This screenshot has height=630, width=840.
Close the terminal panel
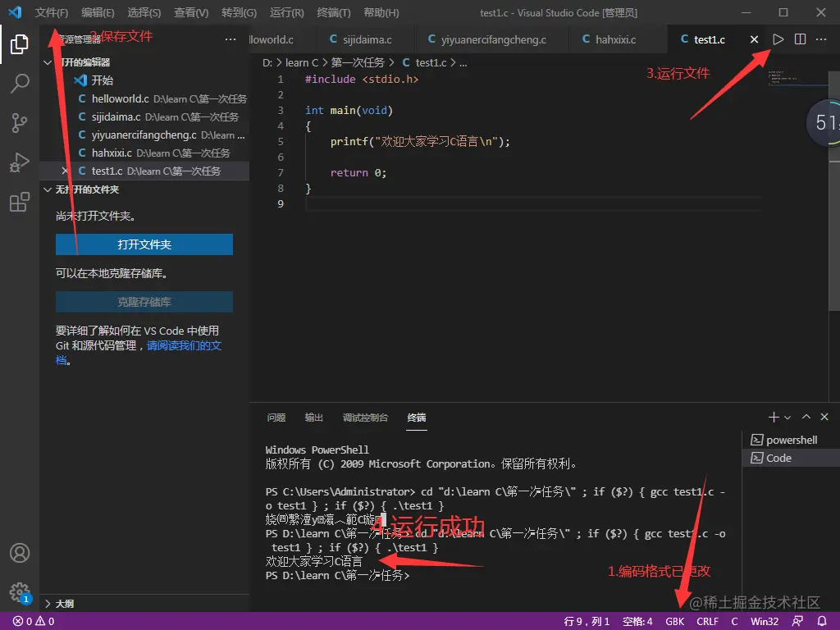click(x=824, y=417)
